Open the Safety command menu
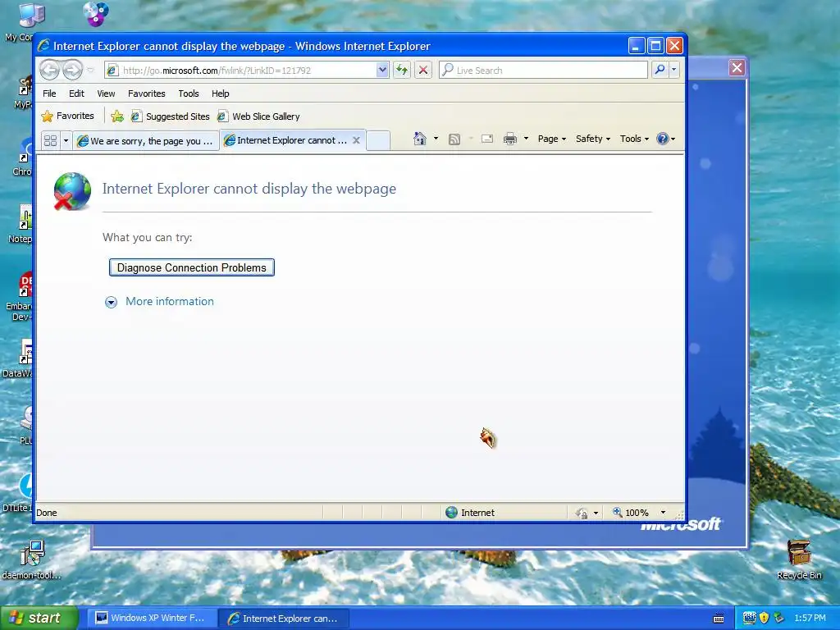The width and height of the screenshot is (840, 630). 592,139
